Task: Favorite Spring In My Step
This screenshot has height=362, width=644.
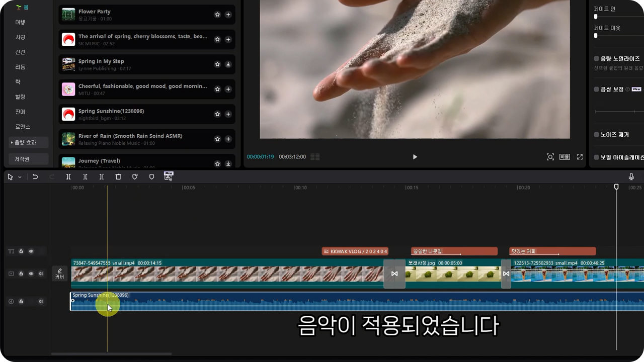Action: tap(217, 64)
